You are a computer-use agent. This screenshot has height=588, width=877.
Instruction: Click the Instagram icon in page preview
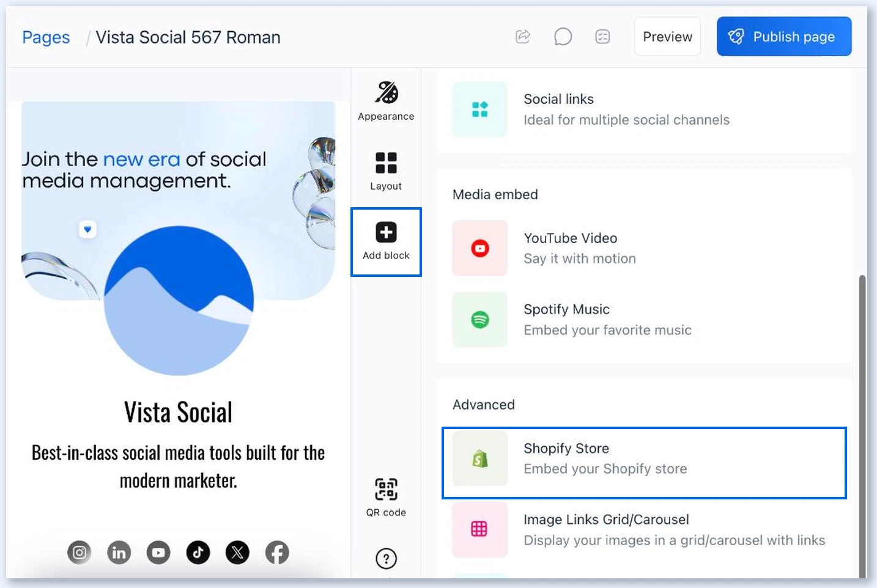(80, 553)
